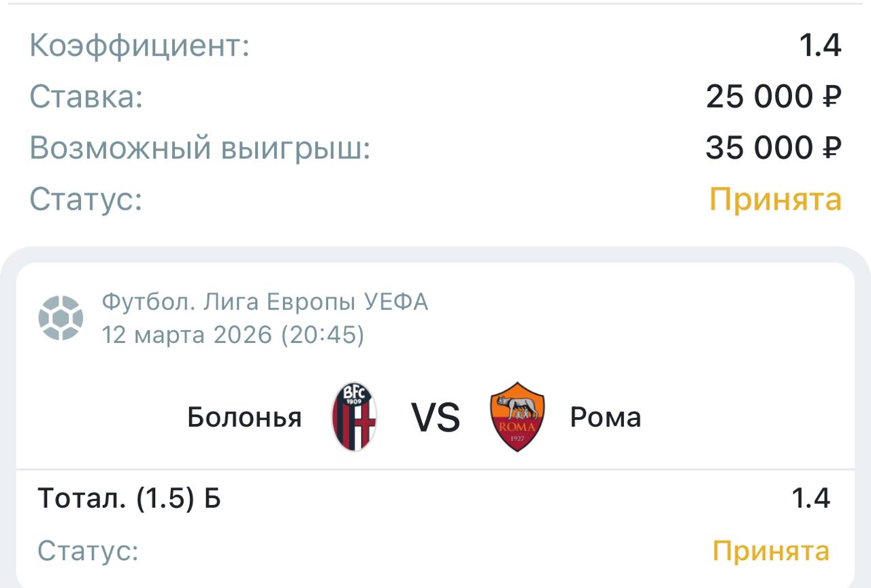Tap the Принята status in the bet summary
Viewport: 871px width, 588px height.
pyautogui.click(x=775, y=199)
